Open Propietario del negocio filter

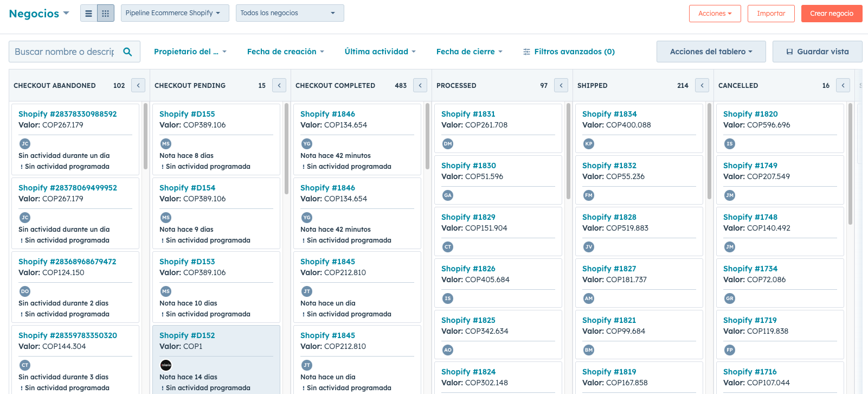(x=190, y=52)
